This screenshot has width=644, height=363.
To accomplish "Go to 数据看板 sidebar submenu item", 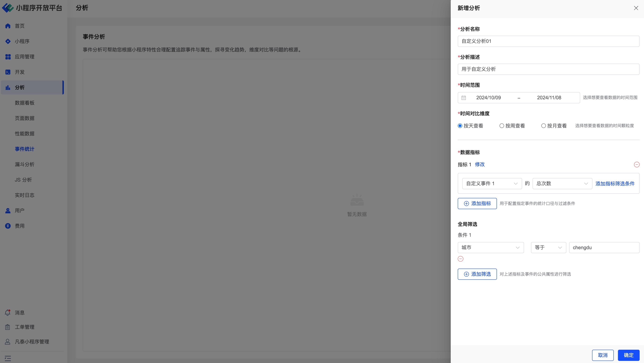I will pyautogui.click(x=24, y=103).
